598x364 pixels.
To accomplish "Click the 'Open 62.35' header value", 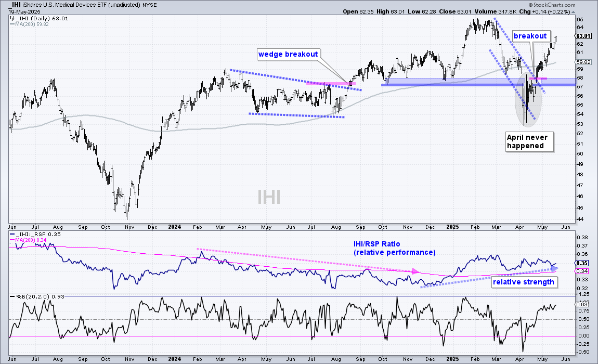I will pos(358,11).
